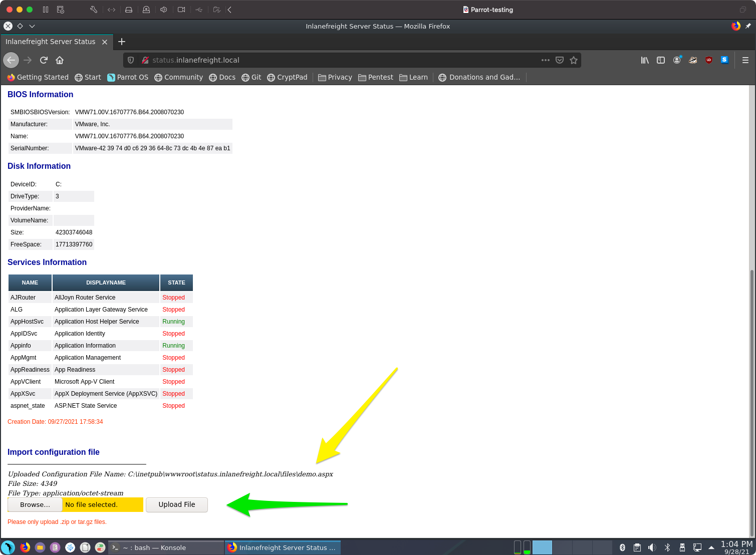The height and width of the screenshot is (555, 756).
Task: Open the VM settings wrench icon
Action: 94,10
